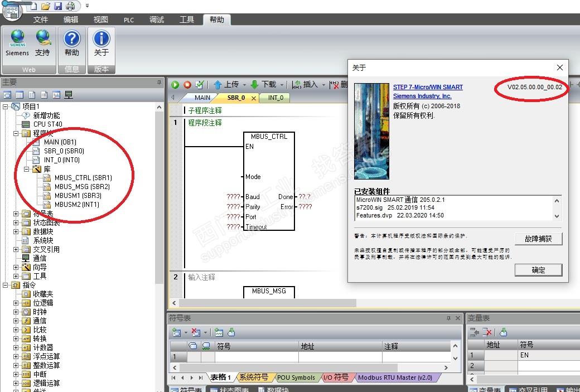This screenshot has height=392, width=580.
Task: Click the symbol table first row 符号 cell
Action: coord(257,357)
